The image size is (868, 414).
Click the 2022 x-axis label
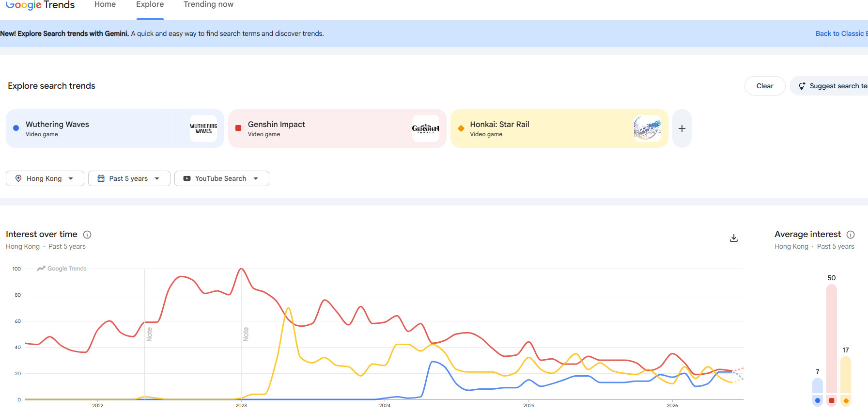(98, 405)
